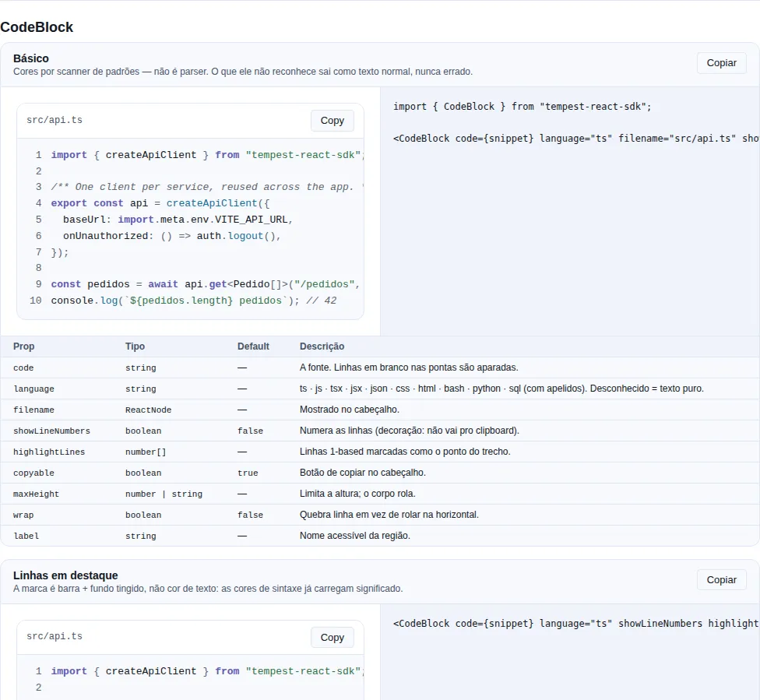Click the Copiar button in Linhas em destaque
The height and width of the screenshot is (700, 760).
point(721,580)
